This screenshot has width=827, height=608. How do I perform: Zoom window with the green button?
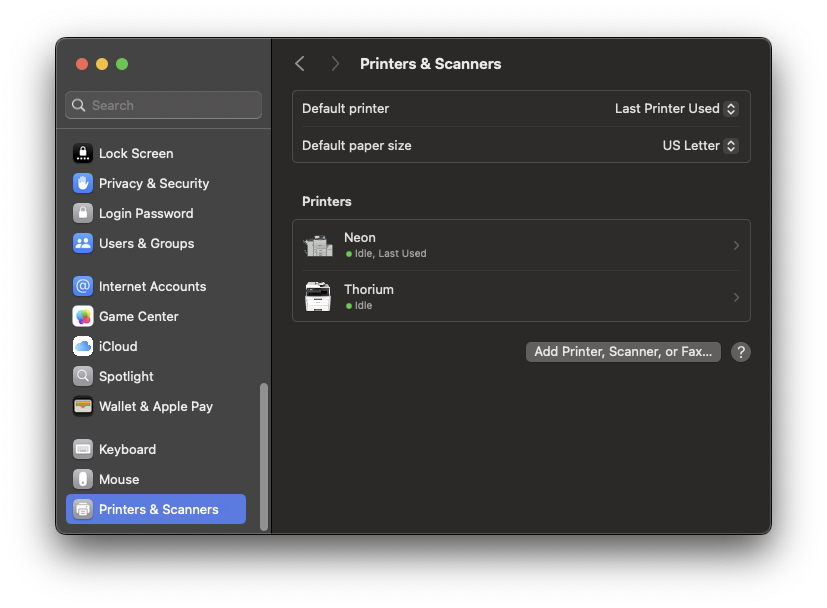click(122, 64)
